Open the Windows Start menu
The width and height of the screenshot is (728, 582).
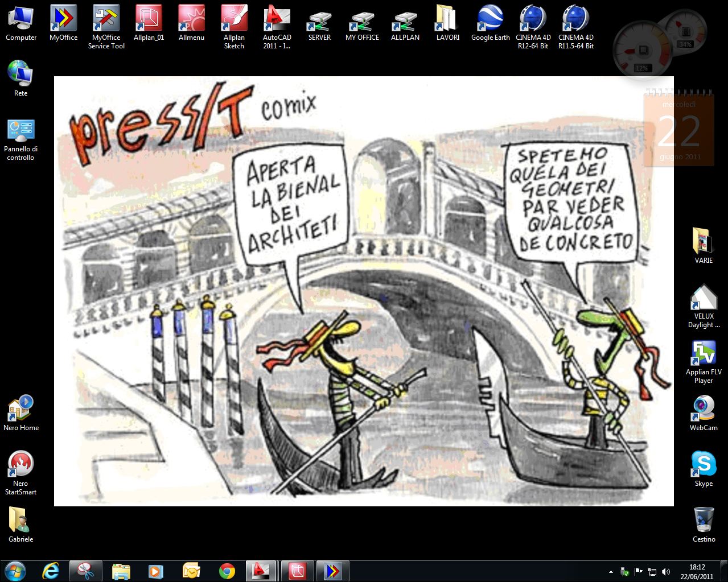pos(15,571)
